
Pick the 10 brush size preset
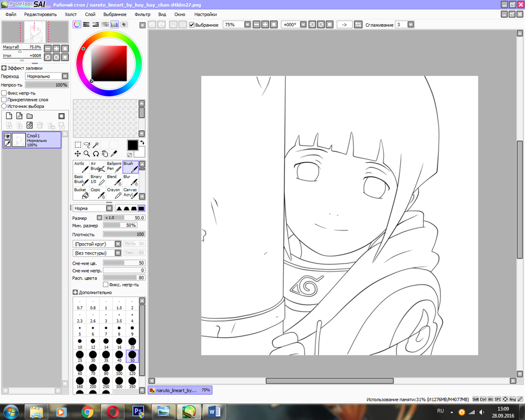[80, 343]
